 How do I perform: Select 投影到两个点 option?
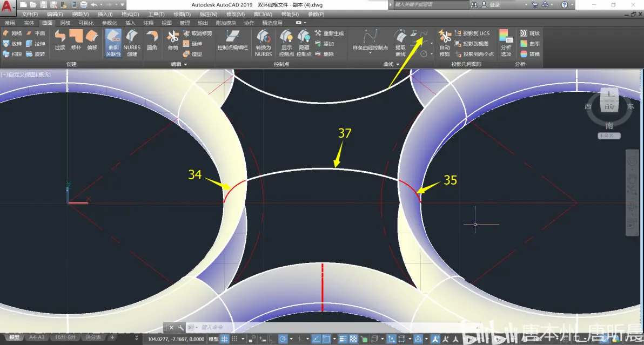tap(474, 54)
